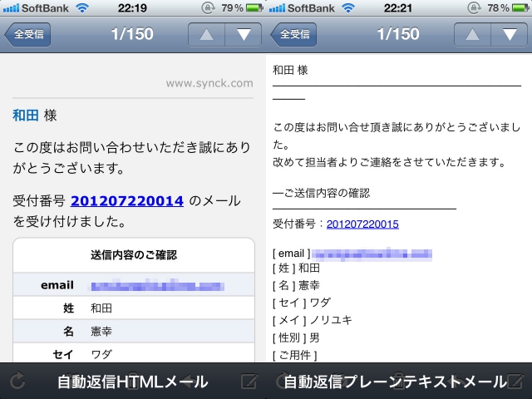The image size is (532, 399).
Task: Open receipt number link 201207220015
Action: pyautogui.click(x=362, y=224)
